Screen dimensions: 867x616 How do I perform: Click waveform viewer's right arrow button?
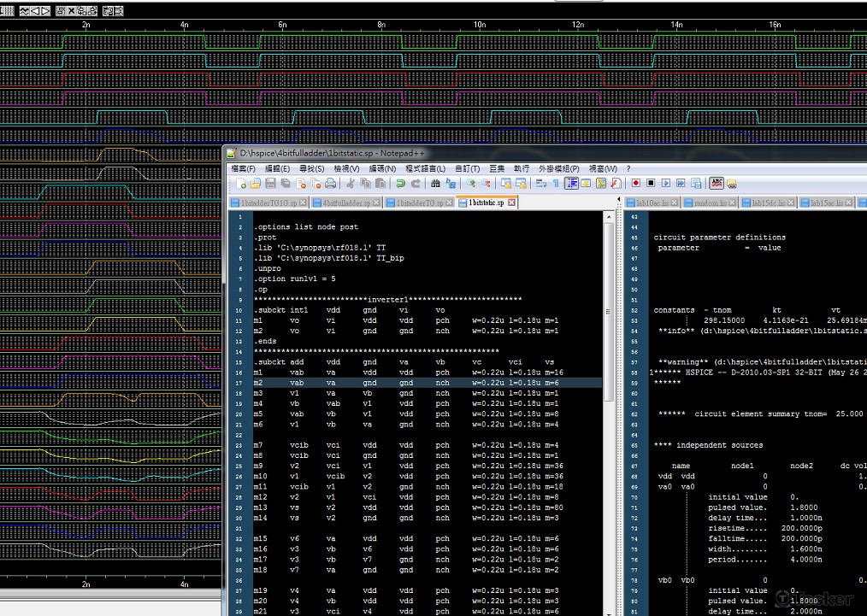click(44, 11)
